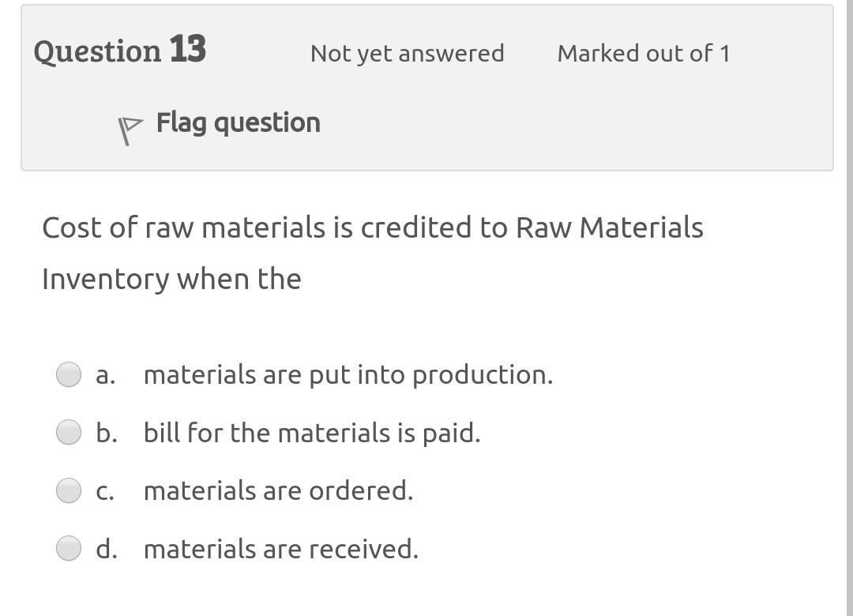Choose answer 'materials are put into production'
Viewport: 853px width, 616px height.
[348, 375]
